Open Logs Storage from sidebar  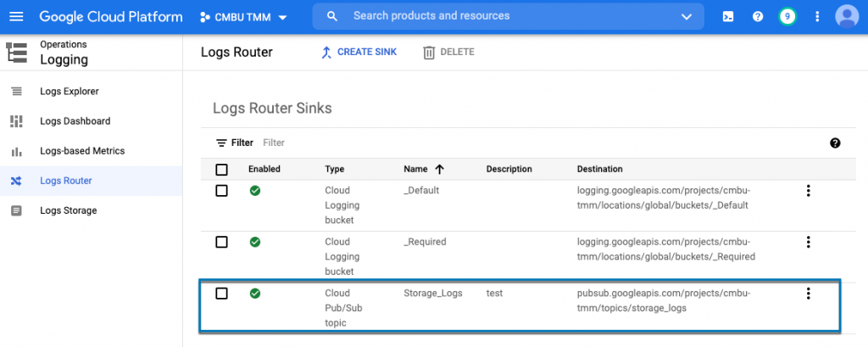68,210
